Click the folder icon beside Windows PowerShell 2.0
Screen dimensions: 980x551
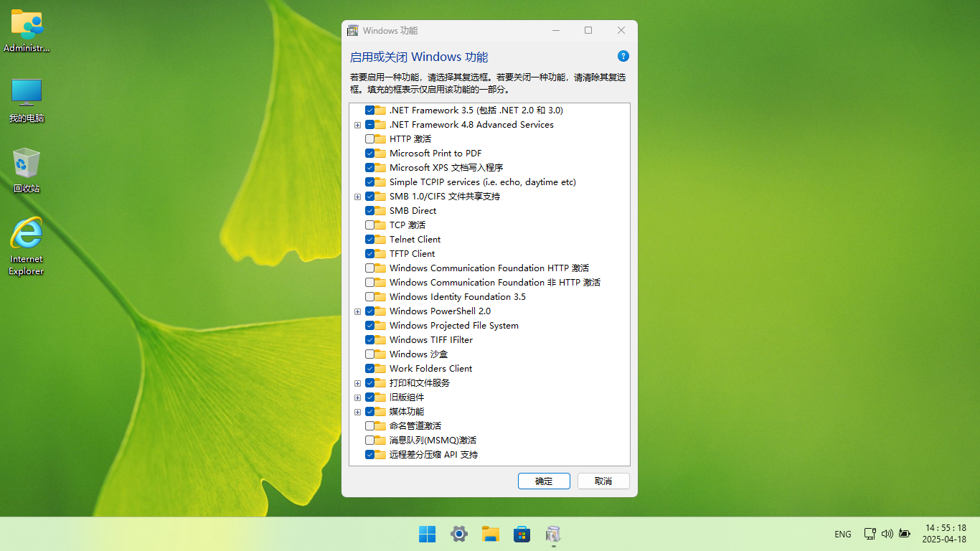coord(381,311)
